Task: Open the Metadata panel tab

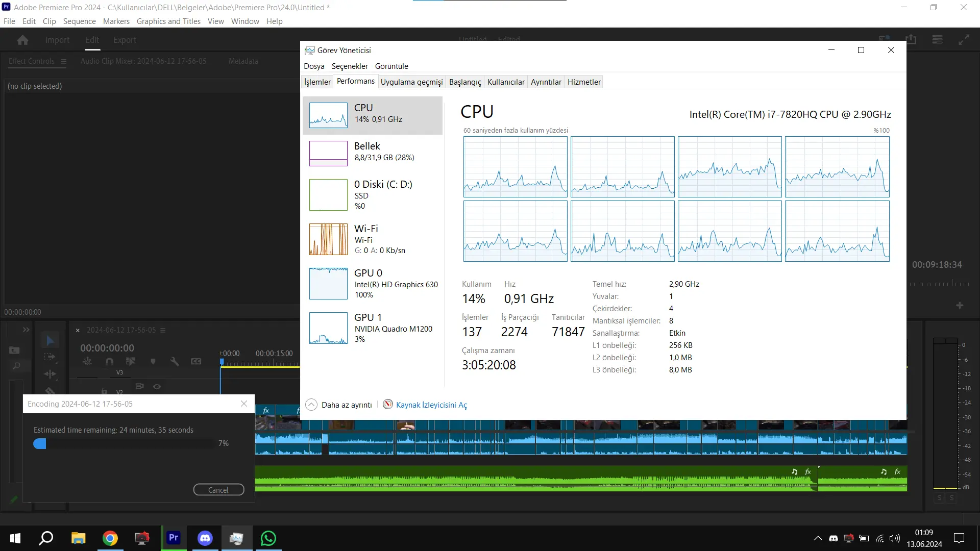Action: tap(243, 61)
